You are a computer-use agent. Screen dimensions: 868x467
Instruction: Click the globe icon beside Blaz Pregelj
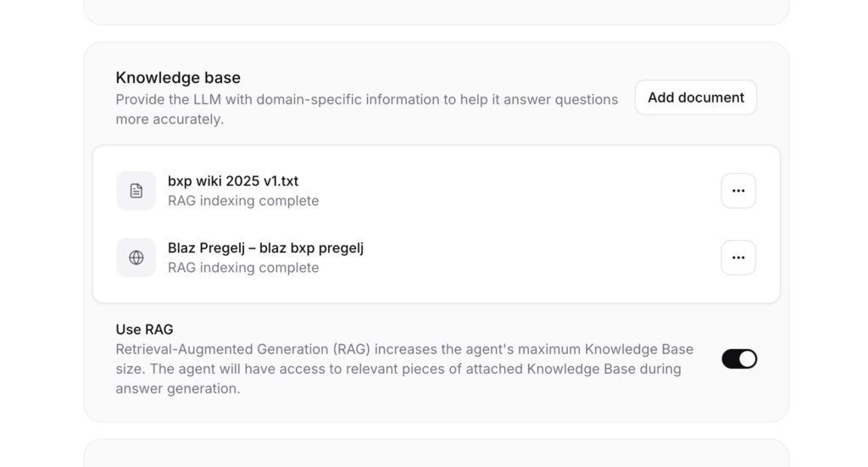pos(136,258)
